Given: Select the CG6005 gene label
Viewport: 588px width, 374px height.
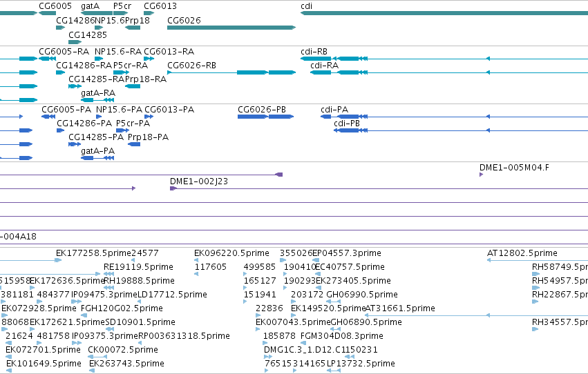Looking at the screenshot, I should (x=55, y=6).
